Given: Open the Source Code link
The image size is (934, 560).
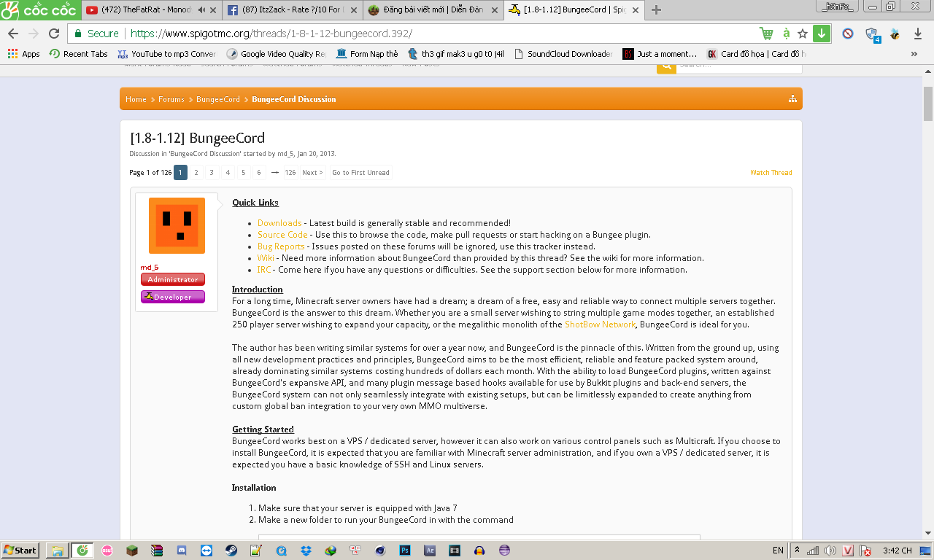Looking at the screenshot, I should 282,235.
